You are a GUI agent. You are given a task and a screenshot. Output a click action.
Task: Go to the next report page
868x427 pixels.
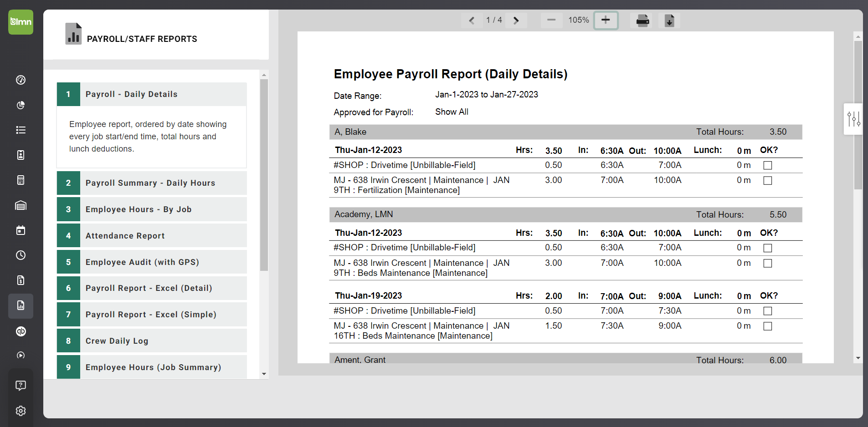516,20
